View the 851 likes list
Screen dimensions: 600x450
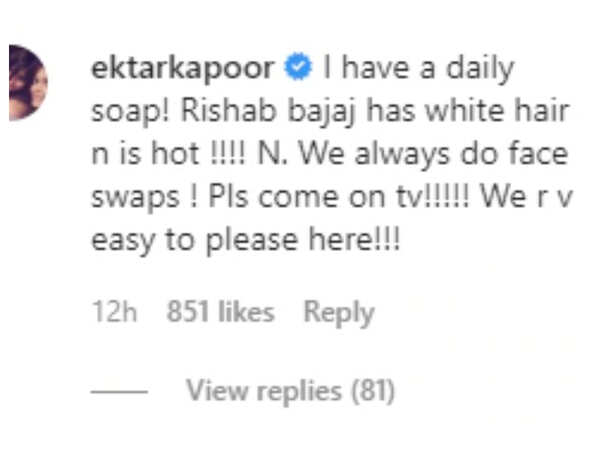[221, 311]
